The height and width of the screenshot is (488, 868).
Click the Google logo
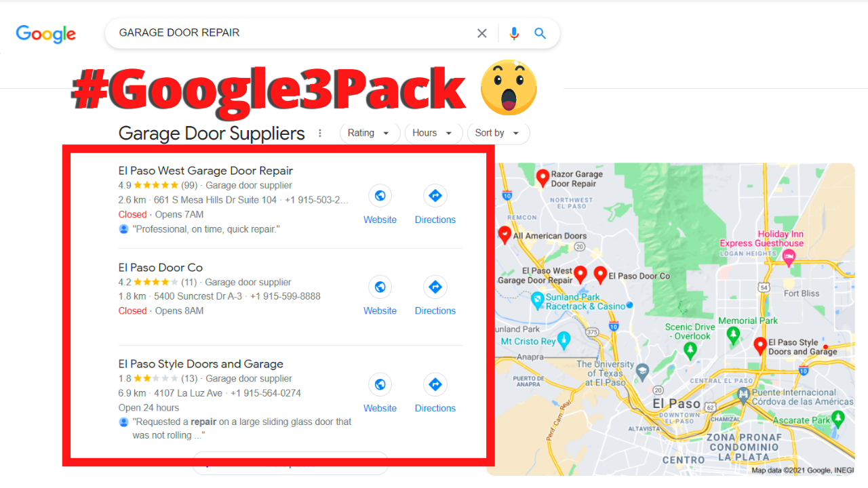46,34
